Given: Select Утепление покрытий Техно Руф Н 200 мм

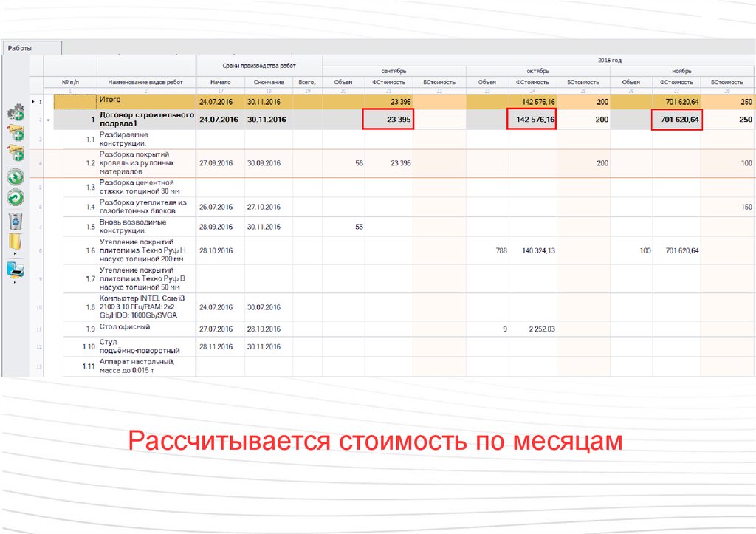Looking at the screenshot, I should [x=146, y=250].
